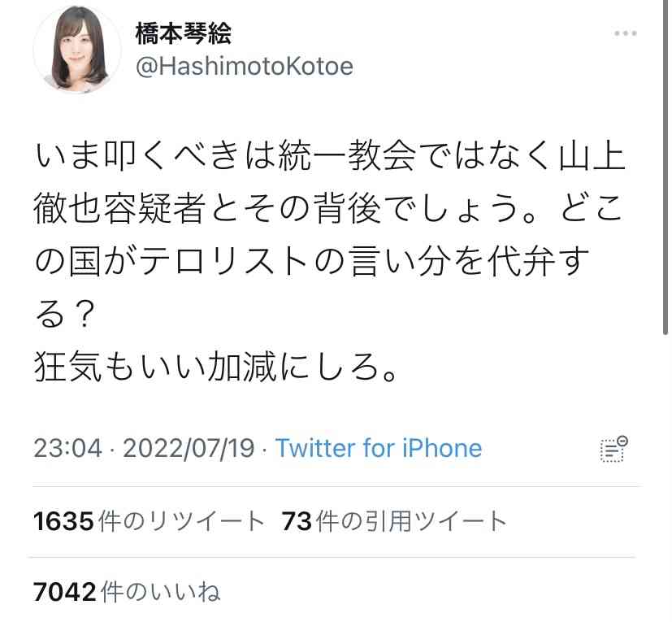Viewport: 672px width, 622px height.
Task: Open 橋本琴絵's round profile picture
Action: point(77,48)
